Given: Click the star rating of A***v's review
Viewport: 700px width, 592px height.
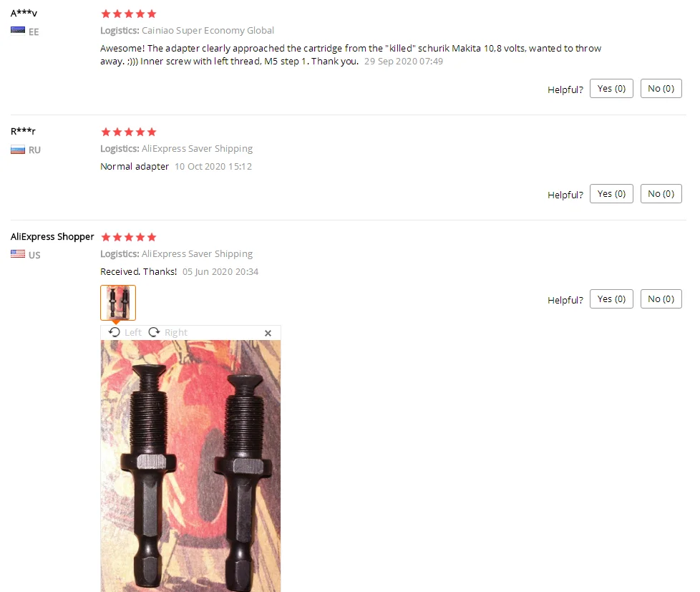Looking at the screenshot, I should point(129,14).
